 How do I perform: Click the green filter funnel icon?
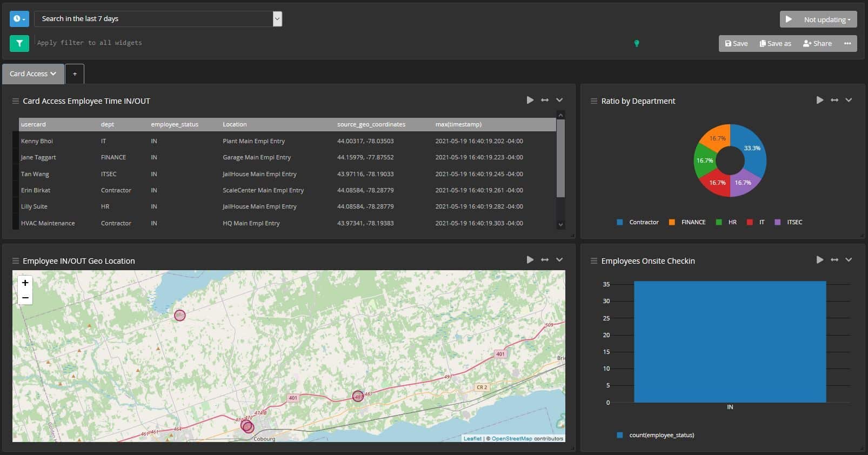tap(19, 43)
